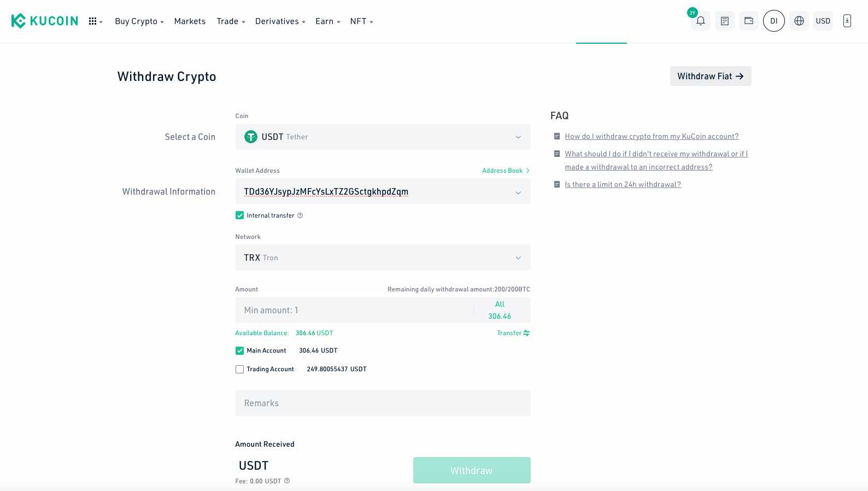The height and width of the screenshot is (491, 868).
Task: Click the Withdraw Fiat button
Action: click(x=711, y=76)
